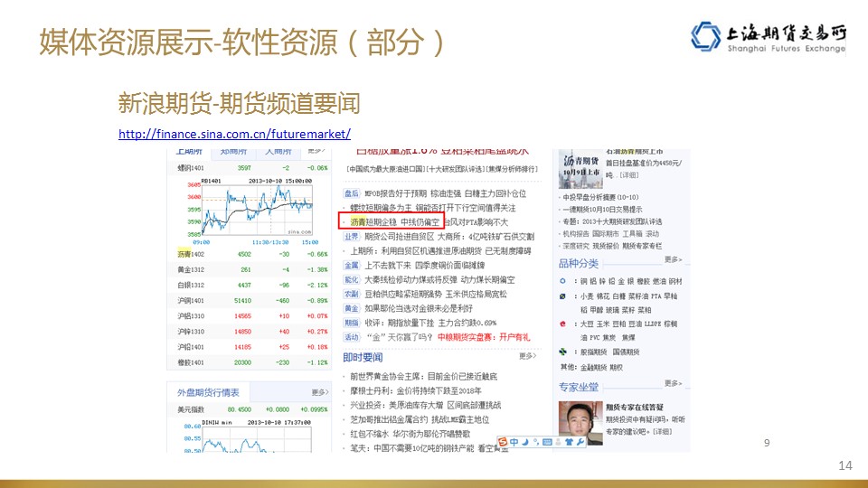Viewport: 868px width, 488px height.
Task: Click the 业界 news tag badge
Action: 352,236
